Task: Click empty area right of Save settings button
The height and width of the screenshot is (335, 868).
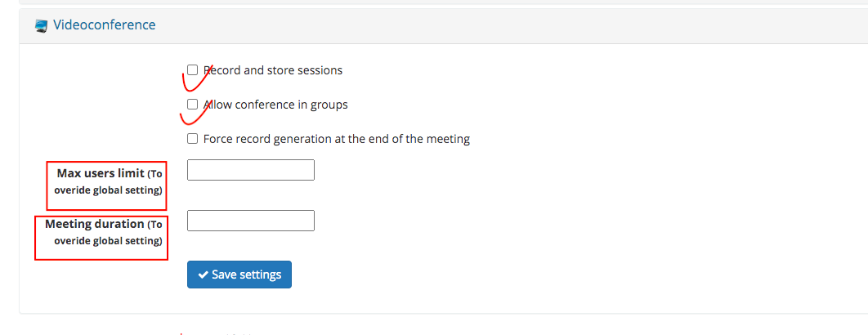Action: tap(499, 275)
